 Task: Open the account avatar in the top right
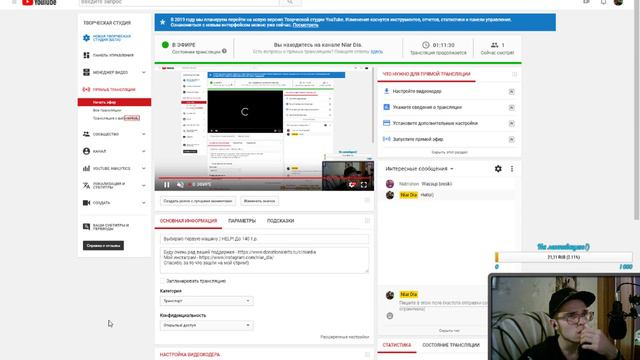[x=618, y=2]
